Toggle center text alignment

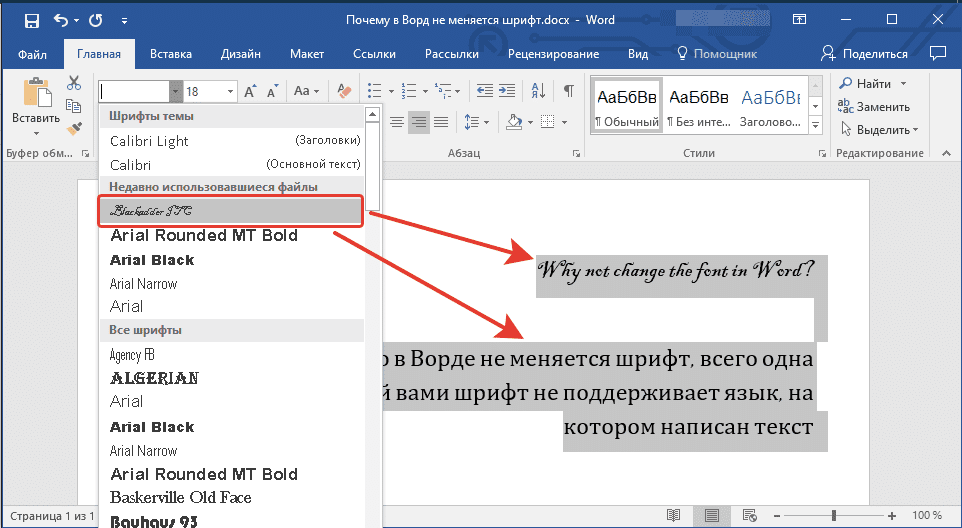pyautogui.click(x=397, y=122)
